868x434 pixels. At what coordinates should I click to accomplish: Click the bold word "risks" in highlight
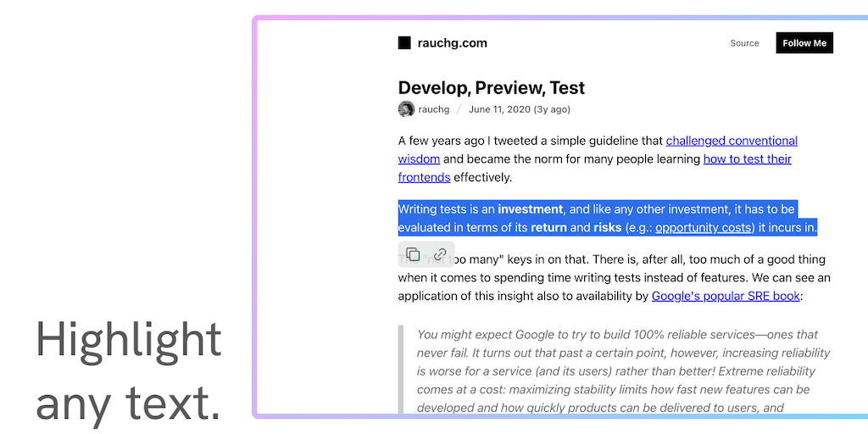point(607,227)
